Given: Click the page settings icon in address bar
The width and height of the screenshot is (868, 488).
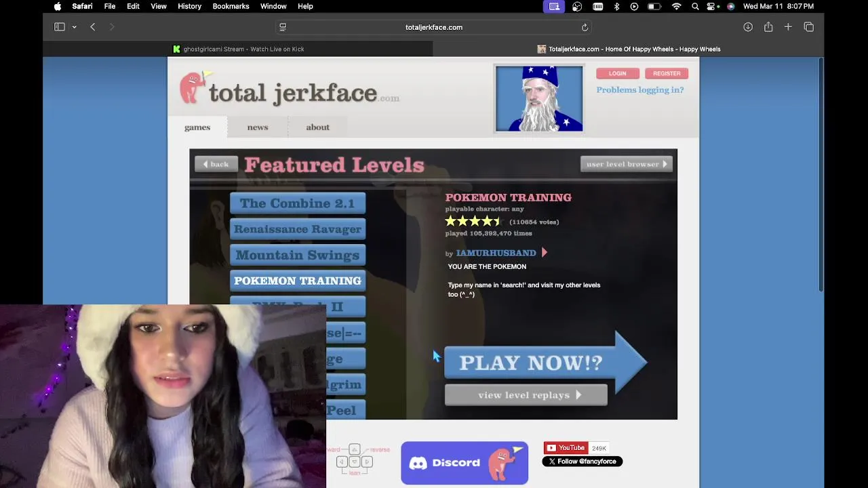Looking at the screenshot, I should click(x=283, y=27).
